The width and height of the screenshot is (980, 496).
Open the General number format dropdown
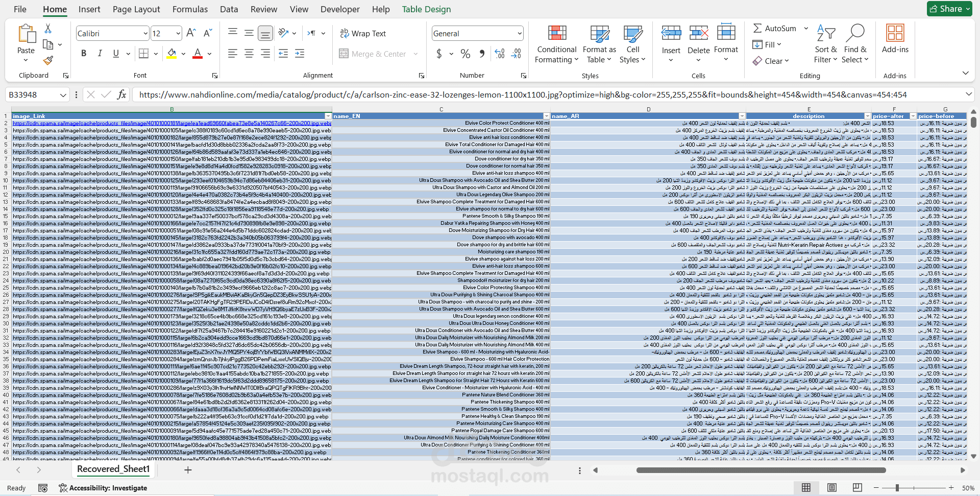520,34
